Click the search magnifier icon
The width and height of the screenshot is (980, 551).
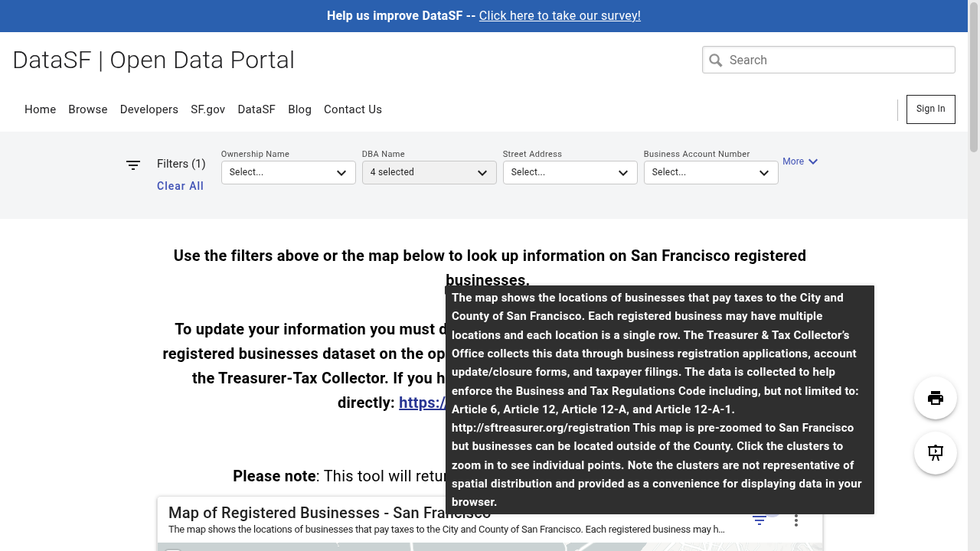coord(716,60)
